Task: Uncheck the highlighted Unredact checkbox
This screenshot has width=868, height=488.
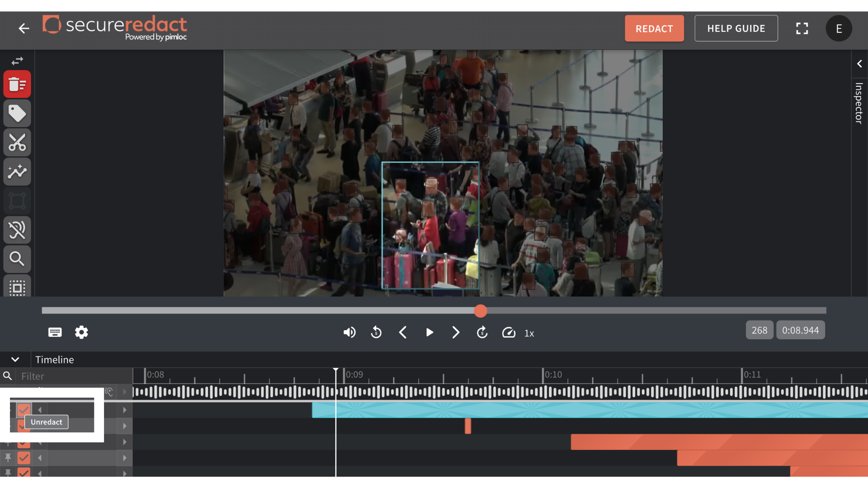Action: 24,410
